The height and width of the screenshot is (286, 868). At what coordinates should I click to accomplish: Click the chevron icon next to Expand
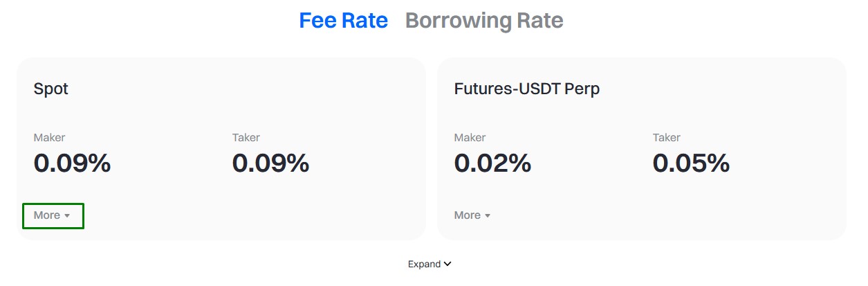tap(447, 264)
